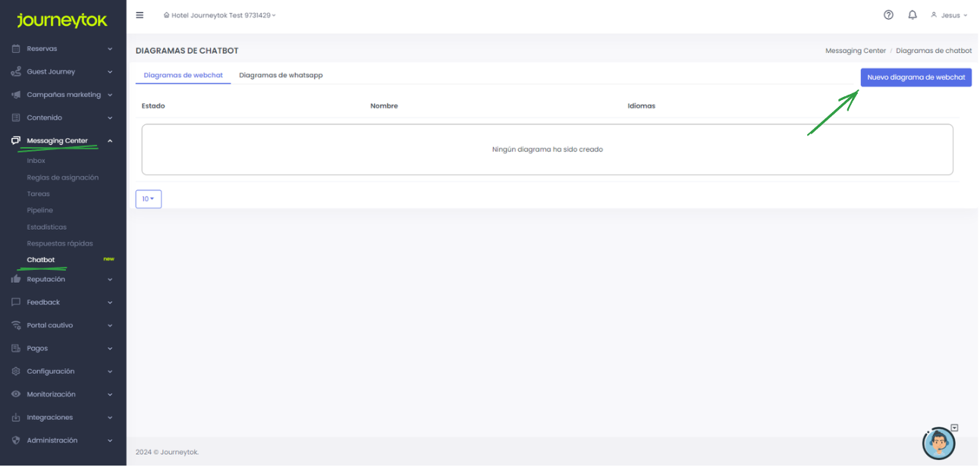Click the Reservas calendar icon

16,49
